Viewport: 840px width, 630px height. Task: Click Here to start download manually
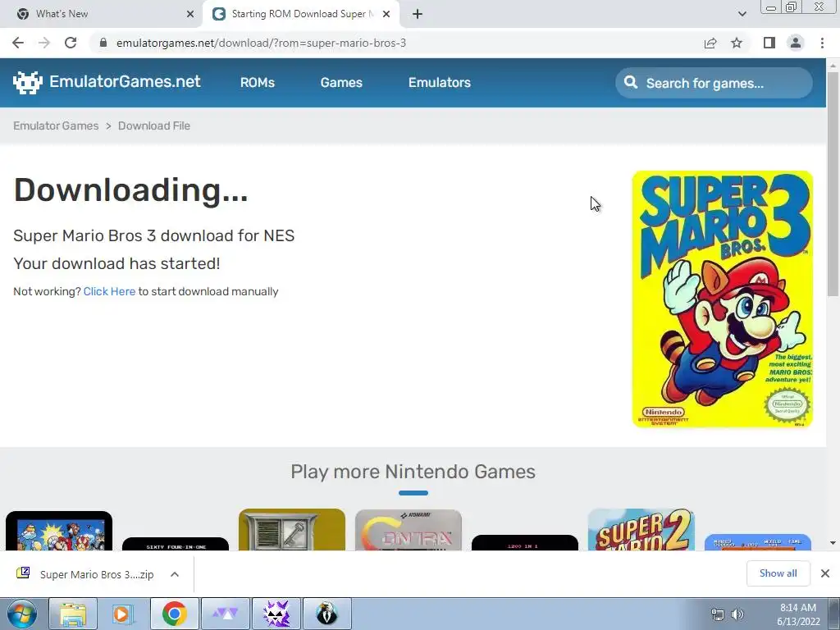(109, 291)
